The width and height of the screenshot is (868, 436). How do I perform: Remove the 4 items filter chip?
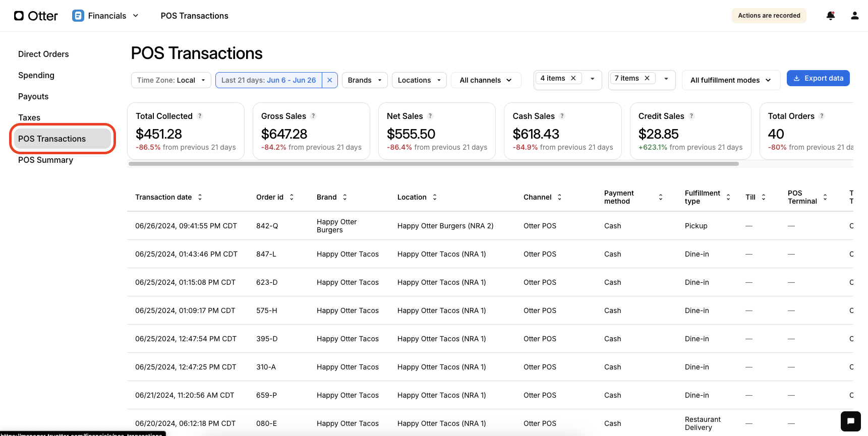pyautogui.click(x=573, y=78)
